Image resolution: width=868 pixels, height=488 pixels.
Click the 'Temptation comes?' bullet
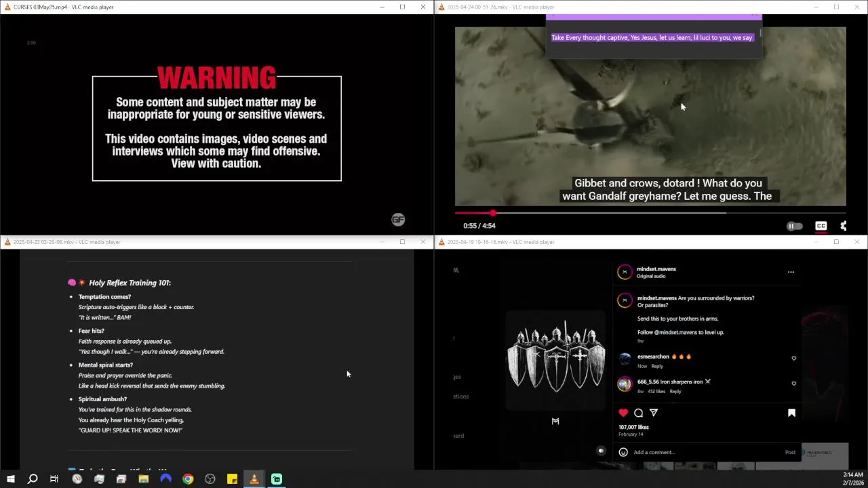coord(104,297)
